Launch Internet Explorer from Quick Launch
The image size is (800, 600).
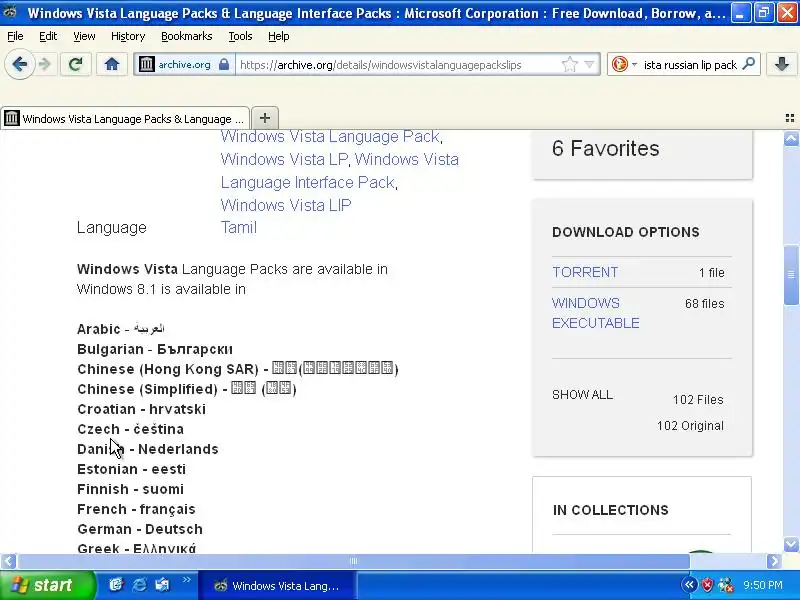[x=139, y=585]
